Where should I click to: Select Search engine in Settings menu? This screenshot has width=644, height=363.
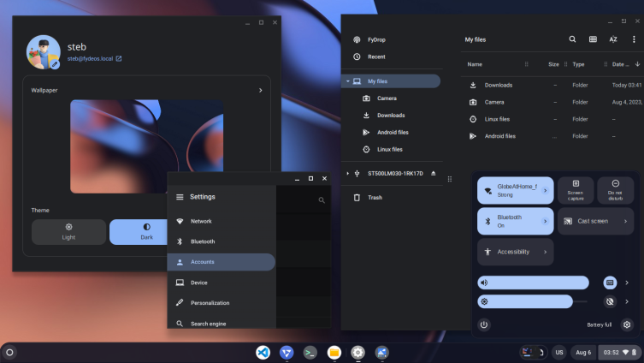click(x=221, y=324)
